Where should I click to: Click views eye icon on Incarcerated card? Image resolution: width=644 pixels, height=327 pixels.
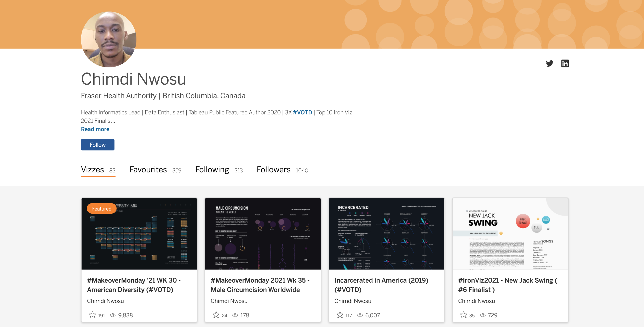pos(360,315)
